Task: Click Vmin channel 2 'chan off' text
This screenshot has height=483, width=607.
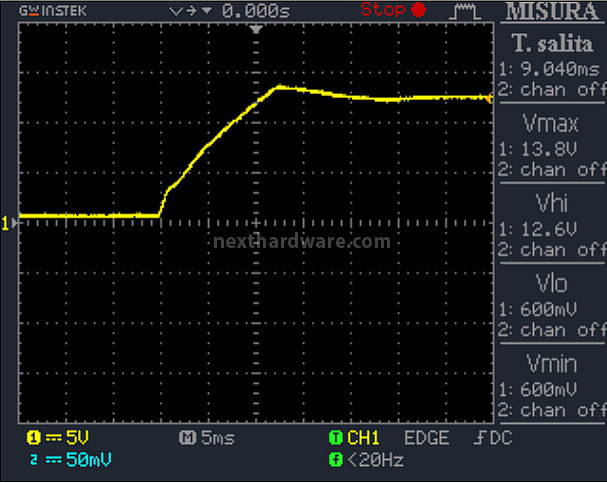Action: pos(562,410)
